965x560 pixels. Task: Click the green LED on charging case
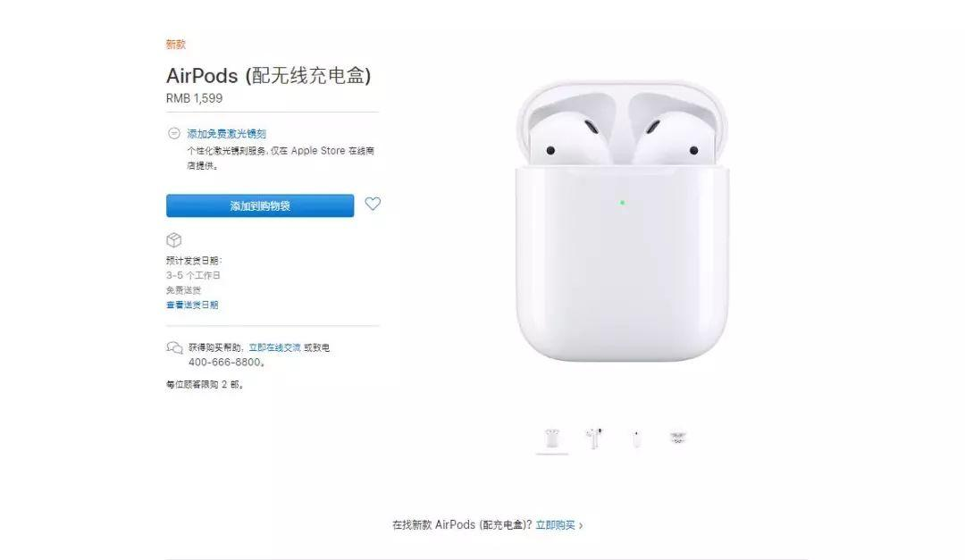click(622, 203)
